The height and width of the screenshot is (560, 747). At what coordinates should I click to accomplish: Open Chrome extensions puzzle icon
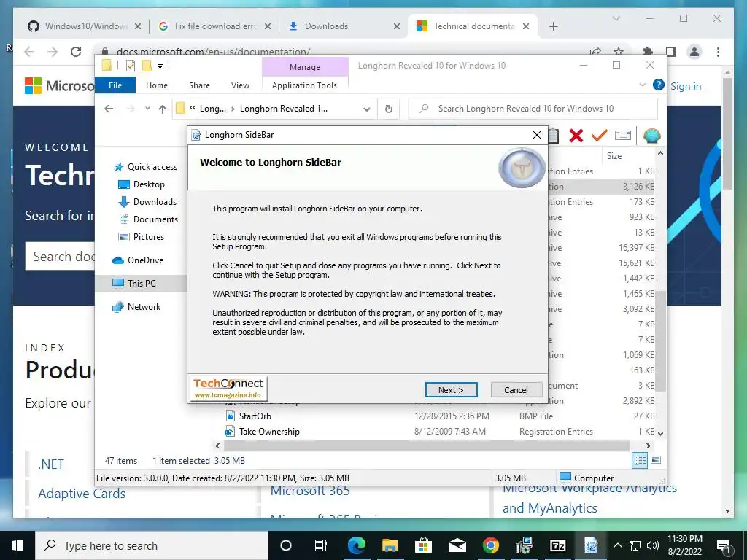[648, 52]
